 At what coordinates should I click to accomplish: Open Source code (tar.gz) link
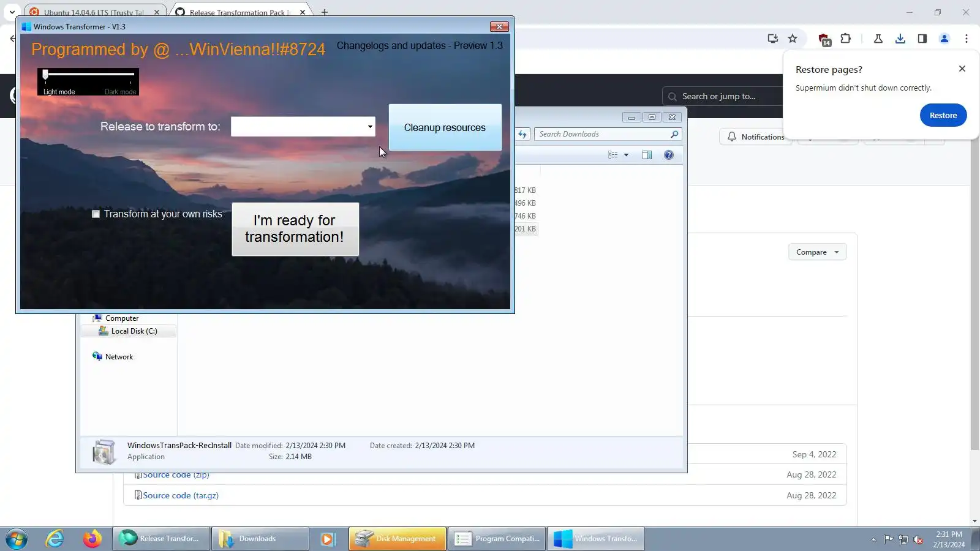pyautogui.click(x=181, y=495)
